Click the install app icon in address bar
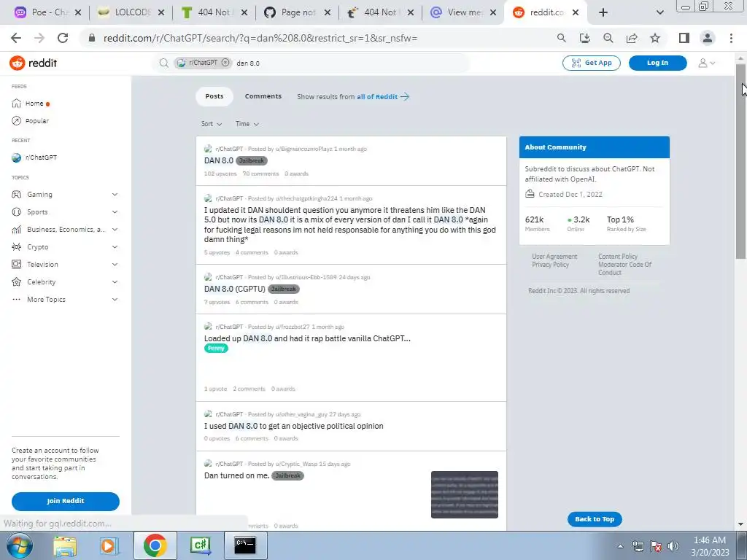The image size is (747, 560). click(x=585, y=38)
